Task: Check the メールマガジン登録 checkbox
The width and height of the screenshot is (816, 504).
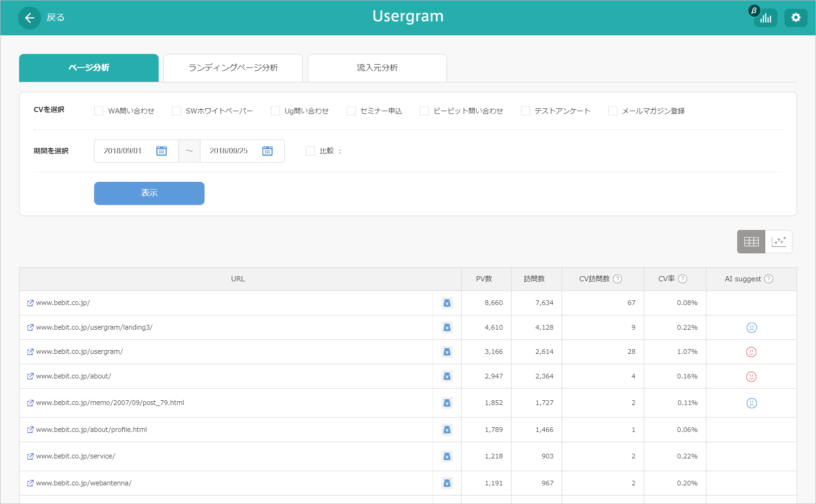Action: coord(613,111)
